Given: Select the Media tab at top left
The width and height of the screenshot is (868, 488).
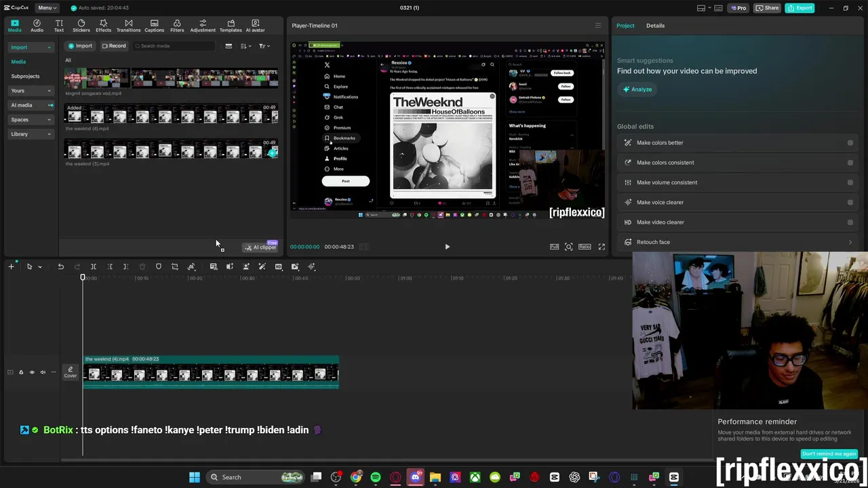Looking at the screenshot, I should coord(14,26).
